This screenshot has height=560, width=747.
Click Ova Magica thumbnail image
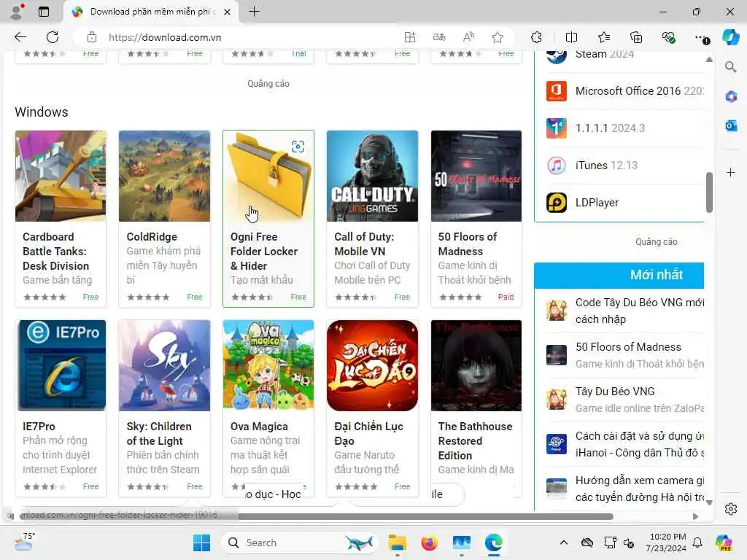coord(268,365)
